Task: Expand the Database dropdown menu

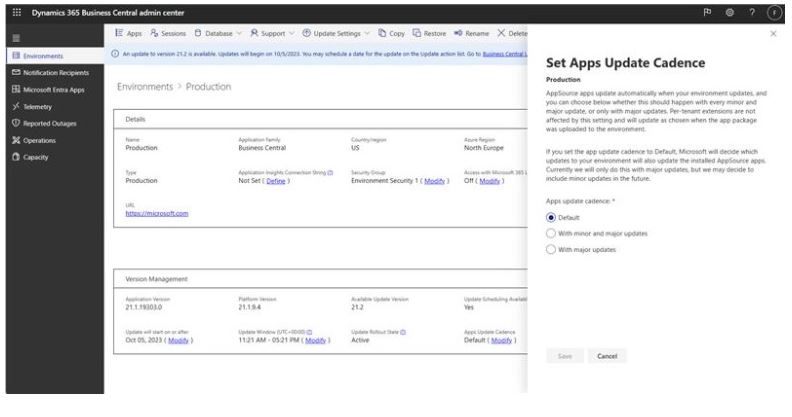Action: coord(219,34)
